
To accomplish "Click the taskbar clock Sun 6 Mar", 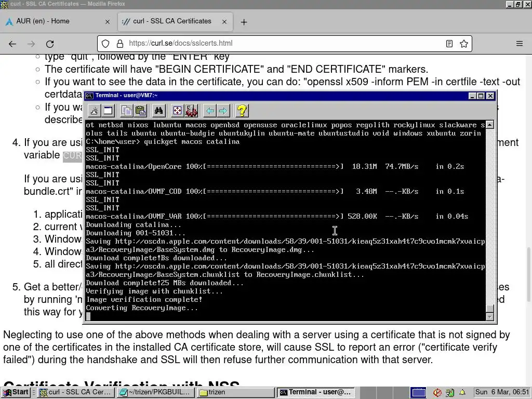I will pos(502,392).
